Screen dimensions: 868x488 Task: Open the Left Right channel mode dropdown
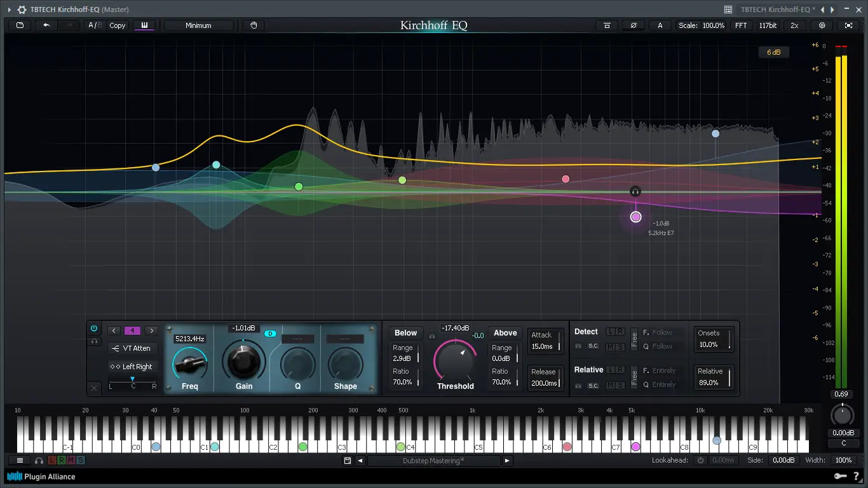[x=133, y=367]
